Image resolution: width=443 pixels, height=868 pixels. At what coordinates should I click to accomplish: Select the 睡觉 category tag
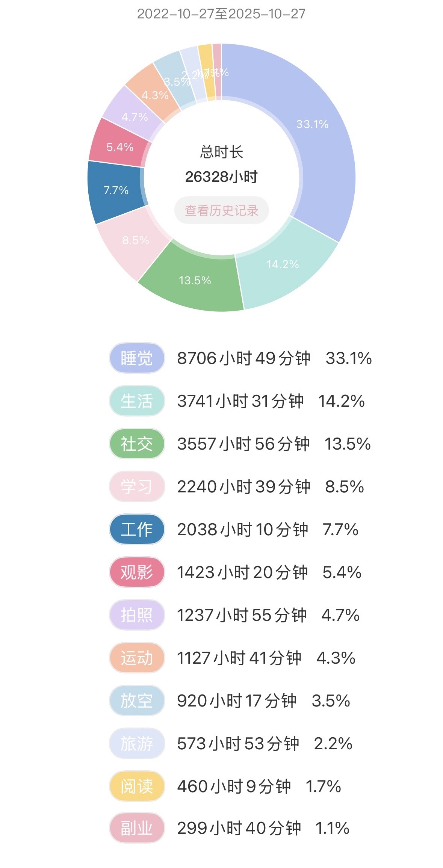point(137,358)
